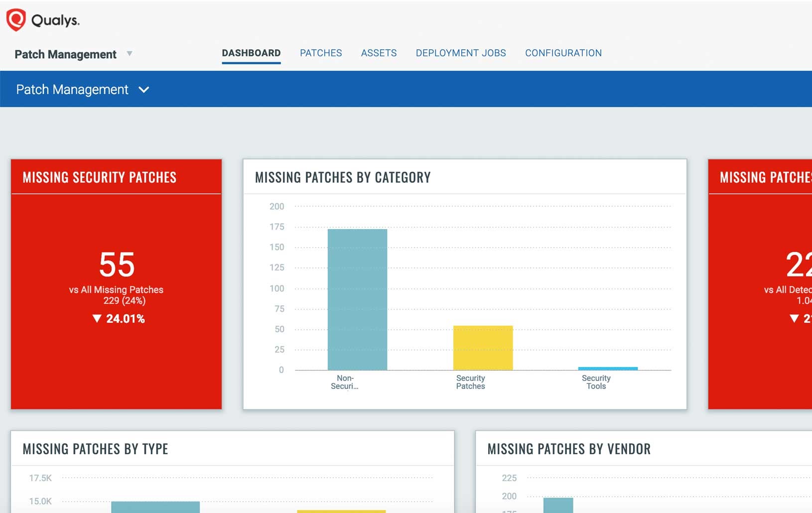This screenshot has height=513, width=812.
Task: Click the '229 (24%)' value
Action: [x=125, y=300]
